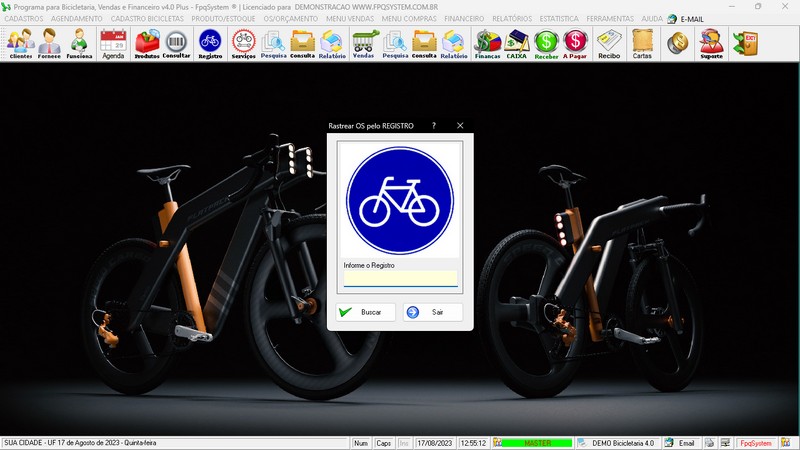Close the Rastrear OS pelo REGISTRO dialog
800x450 pixels.
[x=460, y=126]
